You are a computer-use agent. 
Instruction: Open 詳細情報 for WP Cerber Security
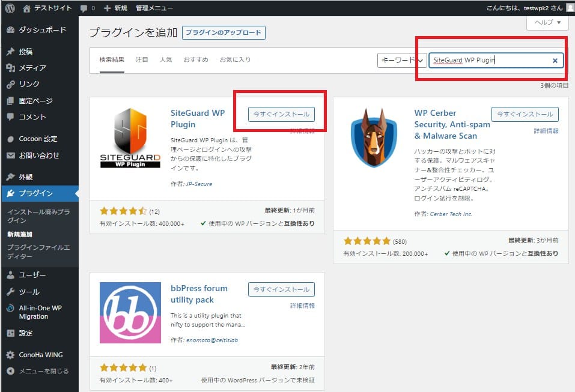546,131
